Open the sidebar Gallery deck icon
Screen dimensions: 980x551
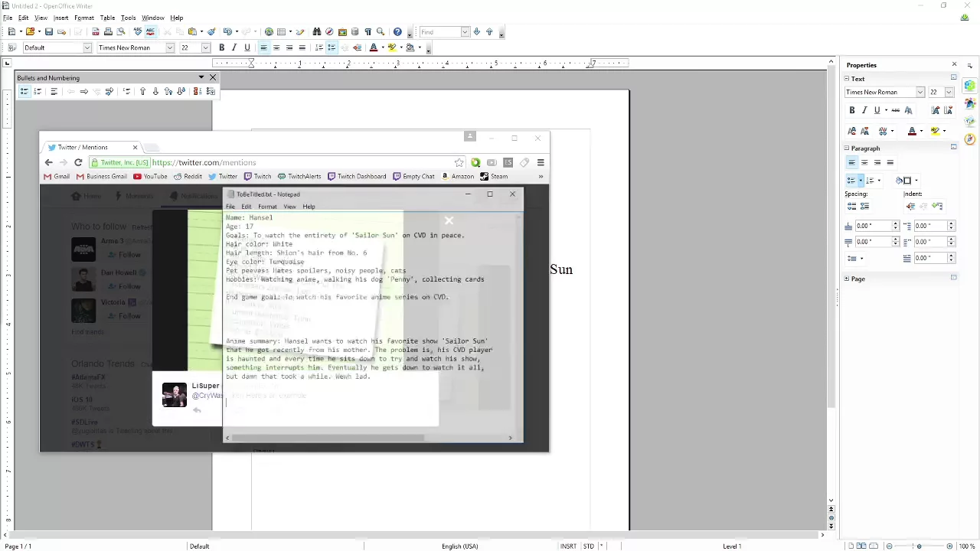coord(970,122)
